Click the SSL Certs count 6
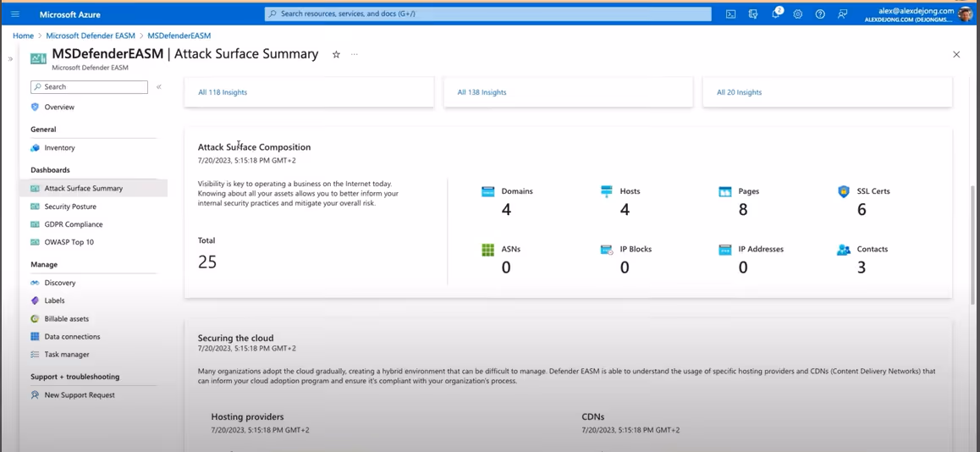 (862, 209)
